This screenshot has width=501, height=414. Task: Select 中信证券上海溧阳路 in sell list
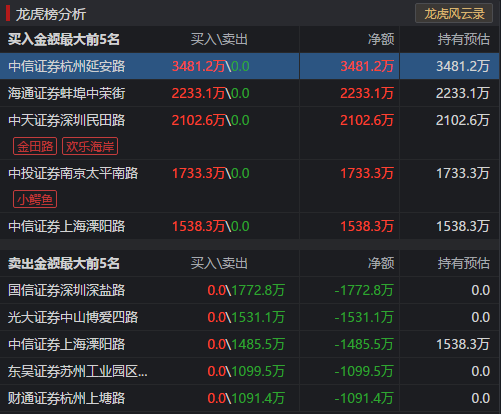pyautogui.click(x=249, y=344)
